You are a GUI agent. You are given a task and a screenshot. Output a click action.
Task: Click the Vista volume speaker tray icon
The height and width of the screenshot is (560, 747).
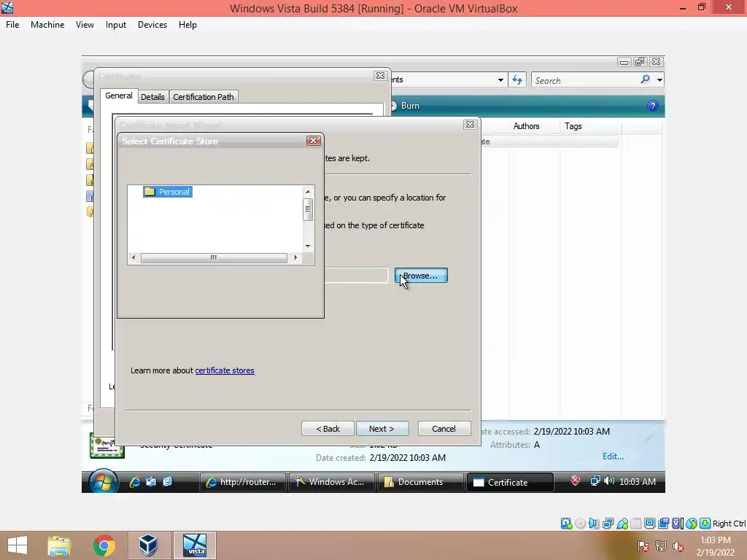[x=609, y=481]
